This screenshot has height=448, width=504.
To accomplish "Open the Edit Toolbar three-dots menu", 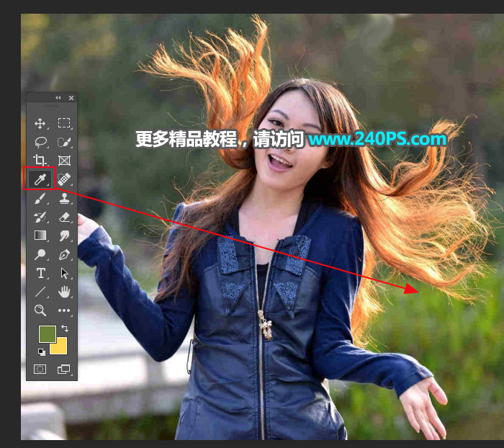I will pyautogui.click(x=64, y=310).
